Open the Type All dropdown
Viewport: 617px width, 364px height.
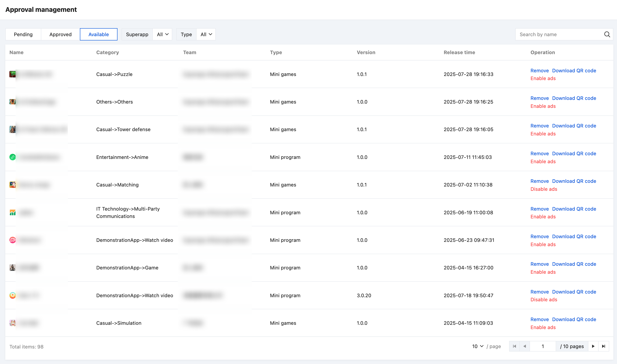click(206, 34)
